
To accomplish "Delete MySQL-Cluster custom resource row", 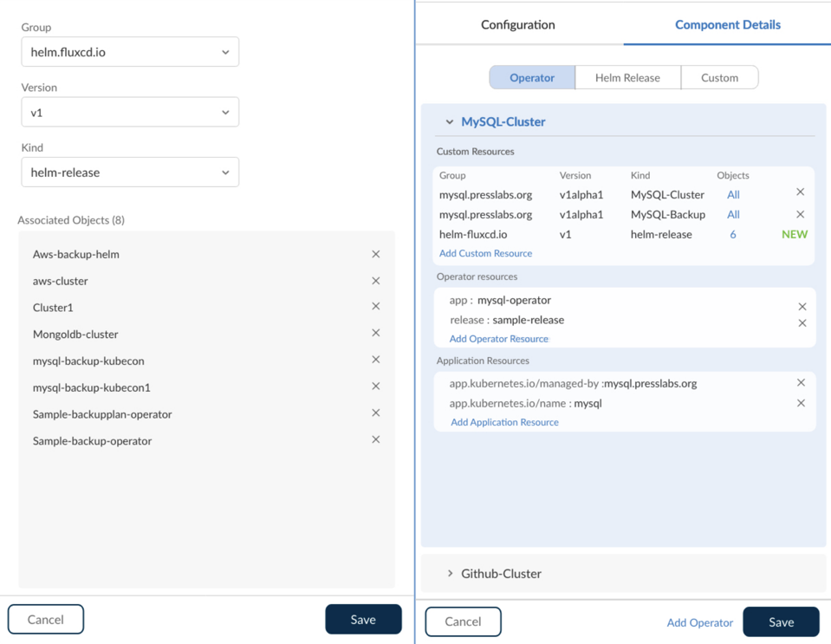I will tap(800, 192).
